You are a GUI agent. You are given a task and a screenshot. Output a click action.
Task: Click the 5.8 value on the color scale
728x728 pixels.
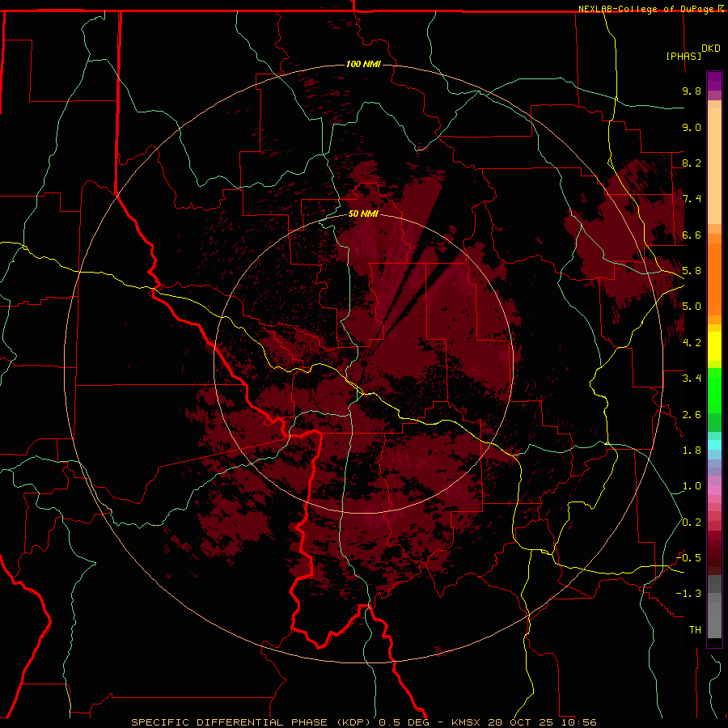coord(692,271)
